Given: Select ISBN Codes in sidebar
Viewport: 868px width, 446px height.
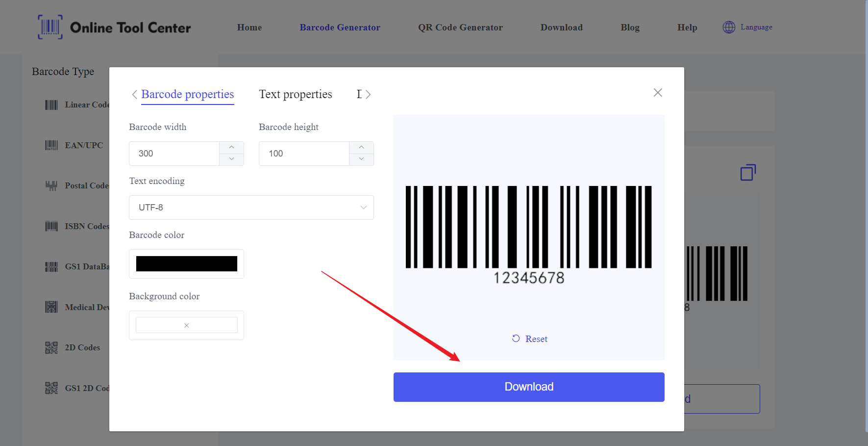Looking at the screenshot, I should 87,226.
